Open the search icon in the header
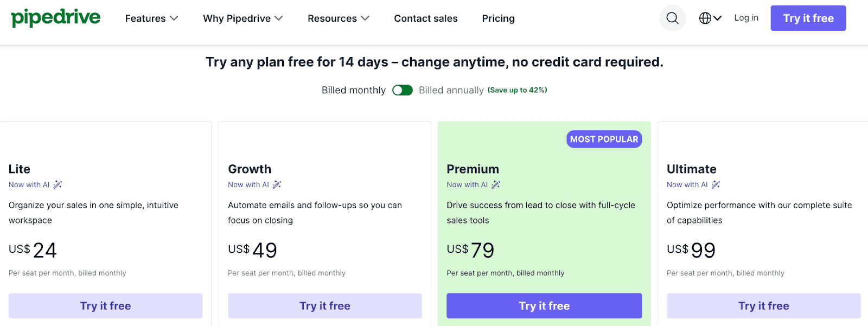Image resolution: width=868 pixels, height=326 pixels. tap(672, 18)
